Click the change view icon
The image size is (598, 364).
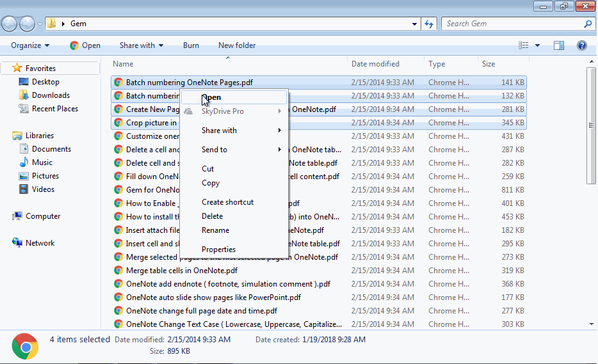pos(524,45)
